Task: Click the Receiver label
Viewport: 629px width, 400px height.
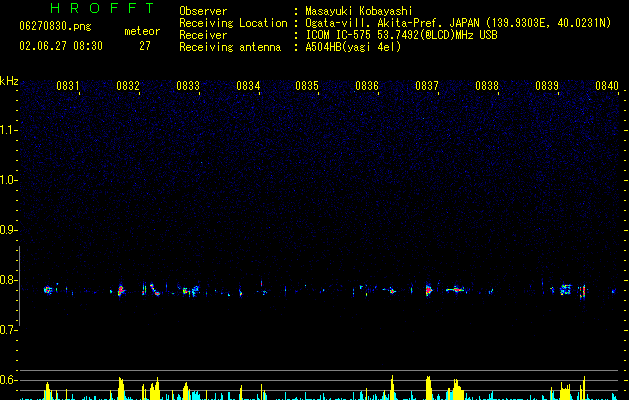Action: (203, 35)
